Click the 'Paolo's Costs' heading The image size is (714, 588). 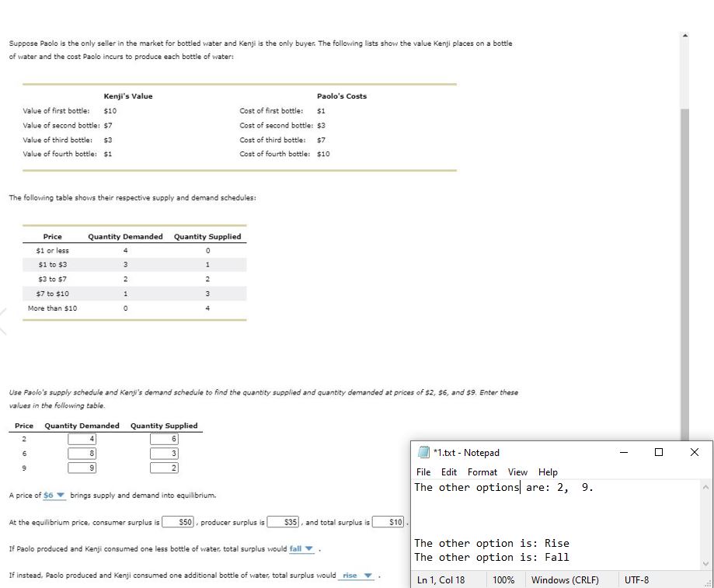click(342, 96)
